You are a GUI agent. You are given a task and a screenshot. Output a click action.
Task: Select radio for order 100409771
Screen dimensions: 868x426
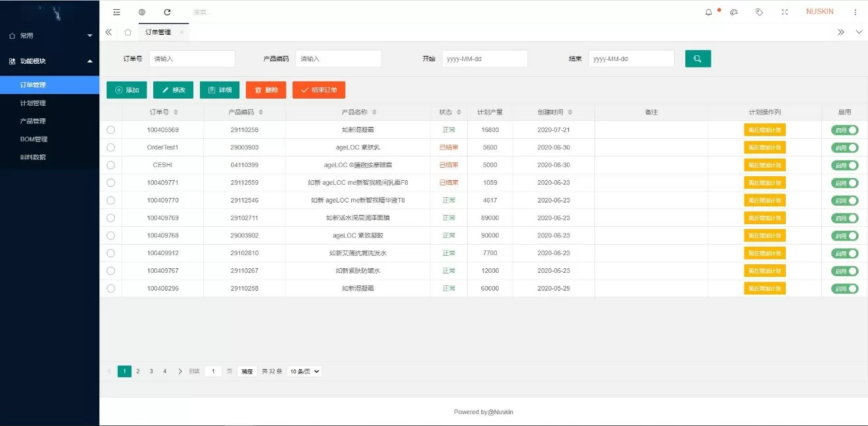coord(110,183)
